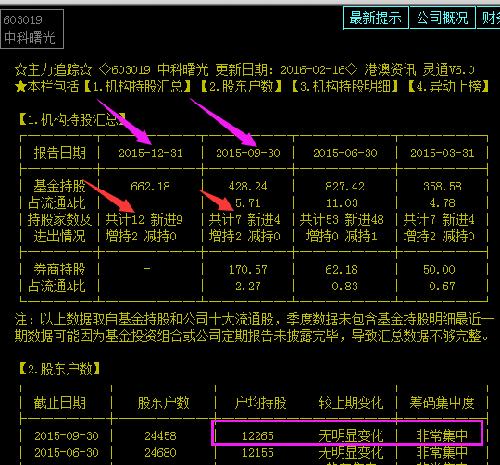Click circulation ratio value 4.78
The height and width of the screenshot is (465, 500).
442,203
